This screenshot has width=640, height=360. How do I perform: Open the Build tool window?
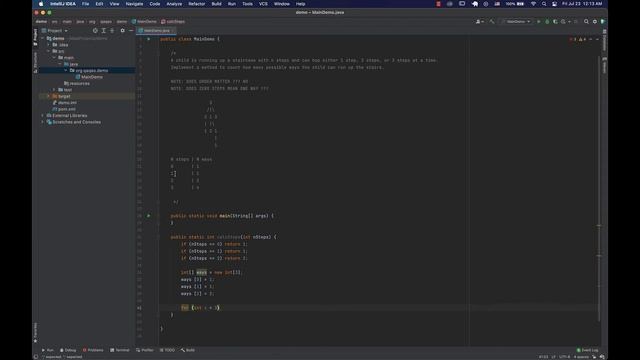(x=188, y=350)
